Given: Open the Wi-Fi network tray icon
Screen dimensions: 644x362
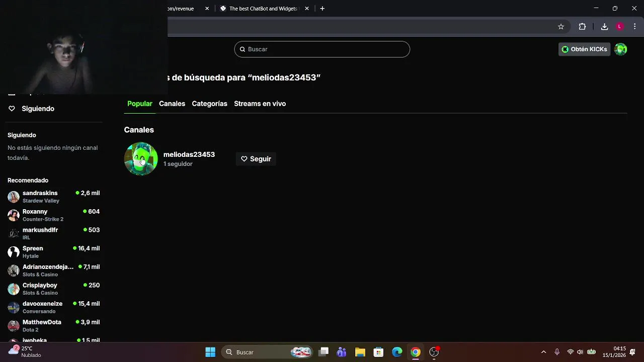Looking at the screenshot, I should (x=570, y=352).
